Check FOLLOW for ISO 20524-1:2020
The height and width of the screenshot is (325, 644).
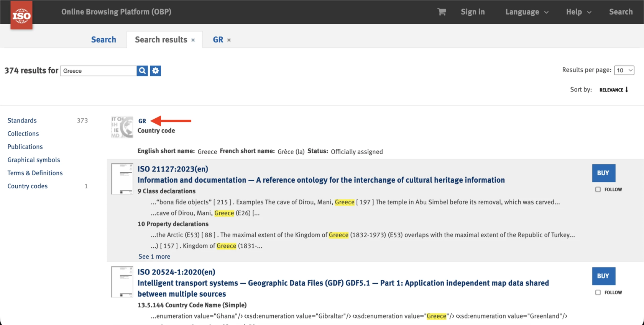coord(598,292)
